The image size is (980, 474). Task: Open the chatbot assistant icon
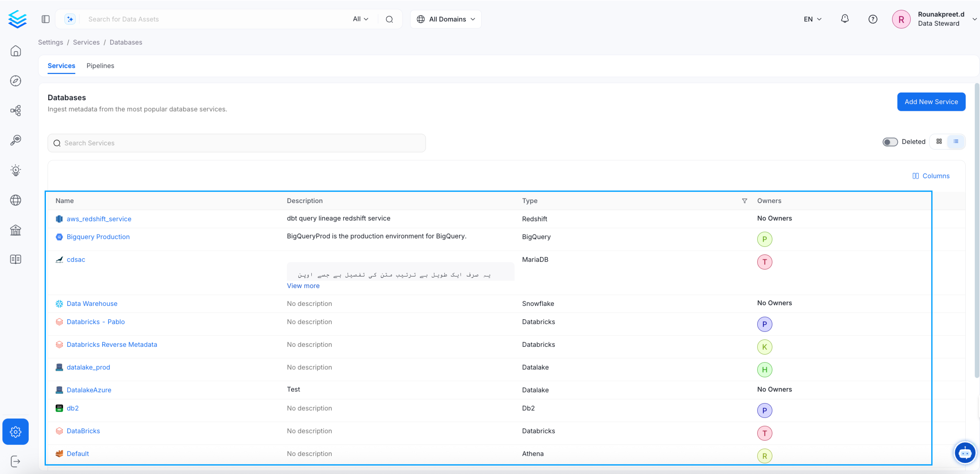pyautogui.click(x=965, y=453)
